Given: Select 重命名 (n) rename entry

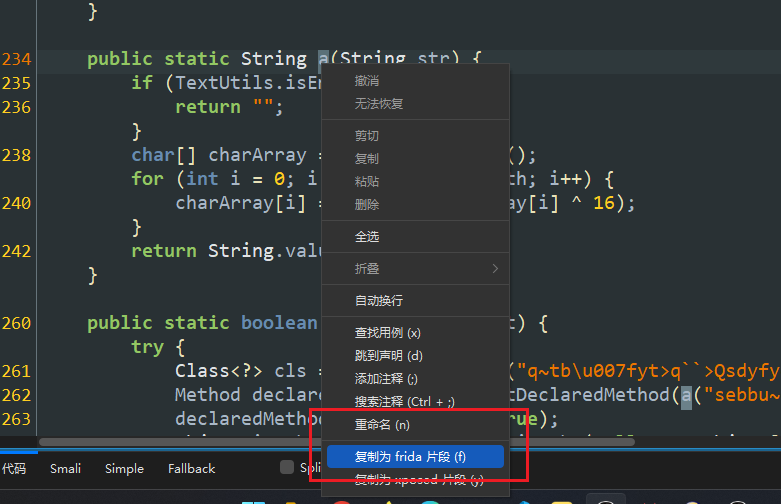Looking at the screenshot, I should tap(382, 425).
